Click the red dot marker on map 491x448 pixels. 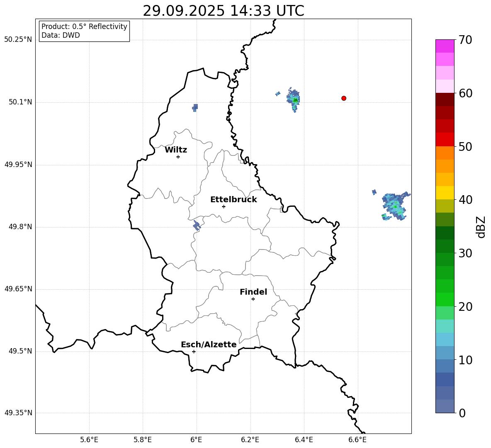(343, 98)
